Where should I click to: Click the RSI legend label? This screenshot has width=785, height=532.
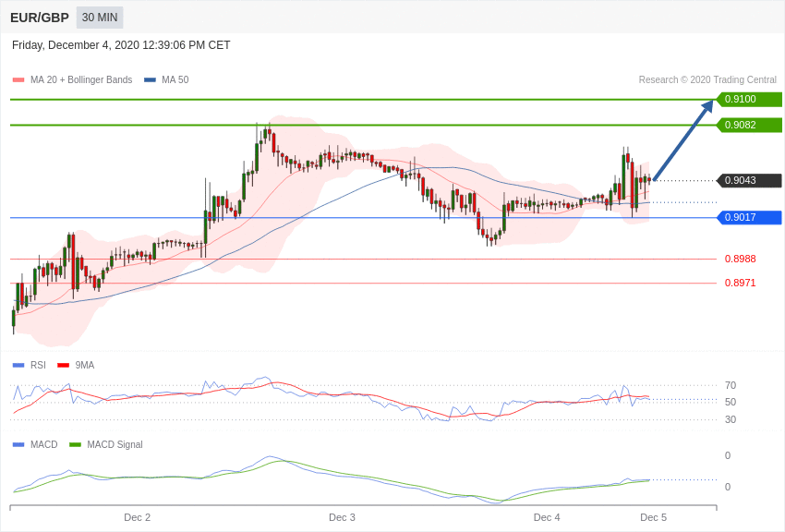click(38, 366)
